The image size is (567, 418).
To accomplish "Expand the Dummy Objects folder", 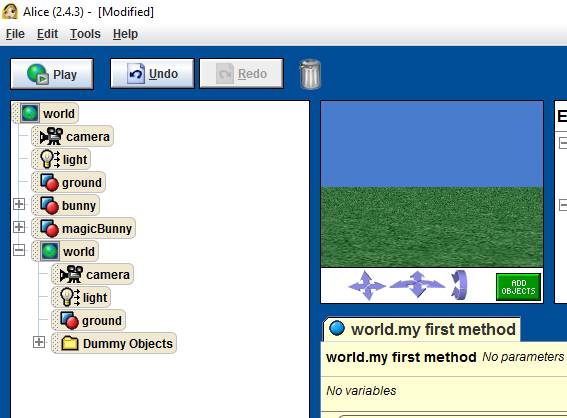I will coord(39,342).
